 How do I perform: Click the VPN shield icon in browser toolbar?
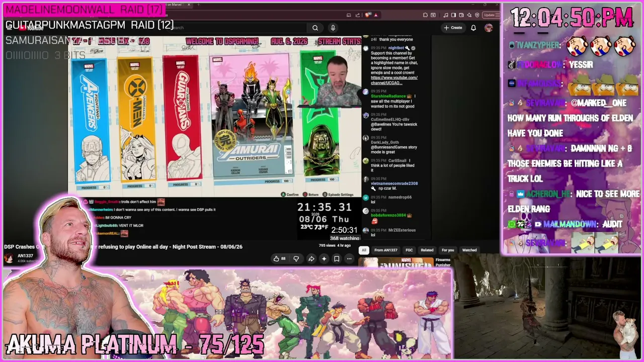[477, 15]
